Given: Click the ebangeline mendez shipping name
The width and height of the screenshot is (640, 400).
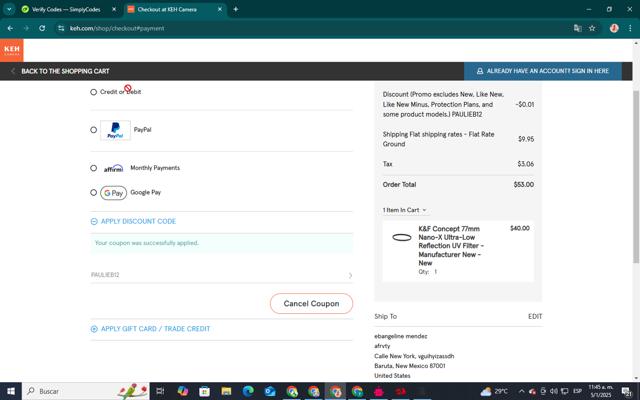Looking at the screenshot, I should point(401,336).
